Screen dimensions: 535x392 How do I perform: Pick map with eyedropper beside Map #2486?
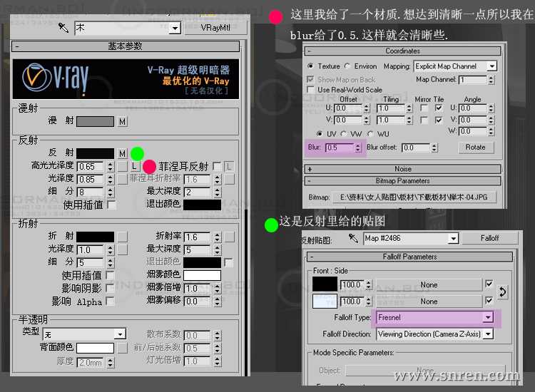click(x=354, y=238)
